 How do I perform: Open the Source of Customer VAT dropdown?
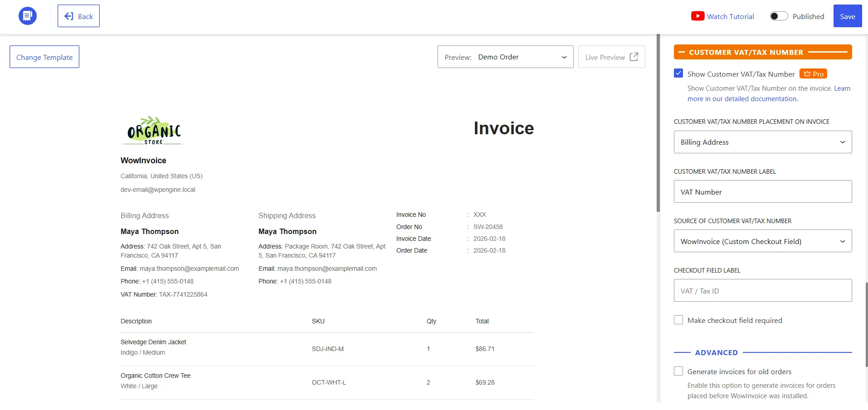763,241
